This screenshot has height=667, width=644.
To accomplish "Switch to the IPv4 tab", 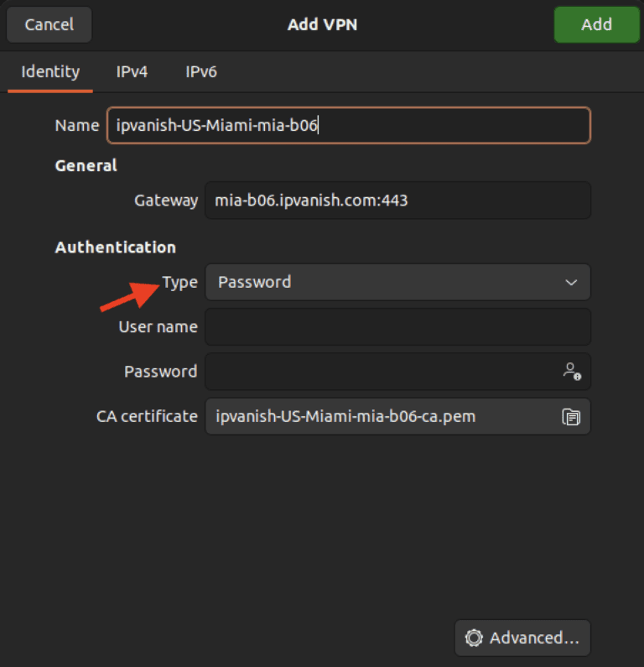I will [x=132, y=72].
